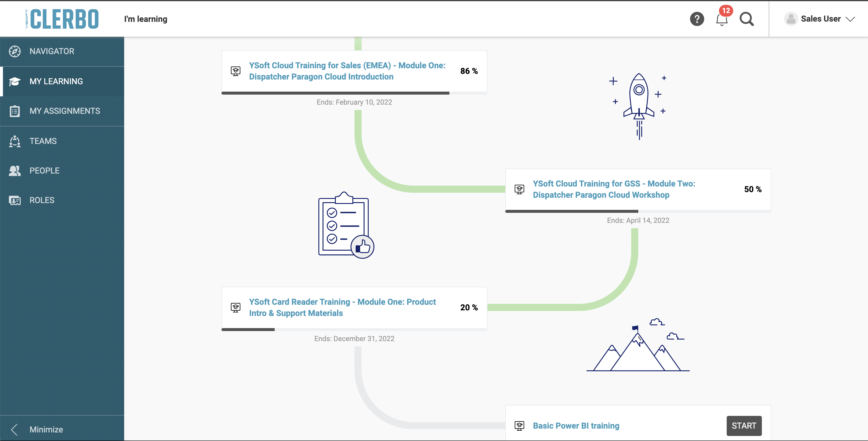Click course icon beside Card Reader Training
Image resolution: width=868 pixels, height=441 pixels.
click(x=236, y=308)
